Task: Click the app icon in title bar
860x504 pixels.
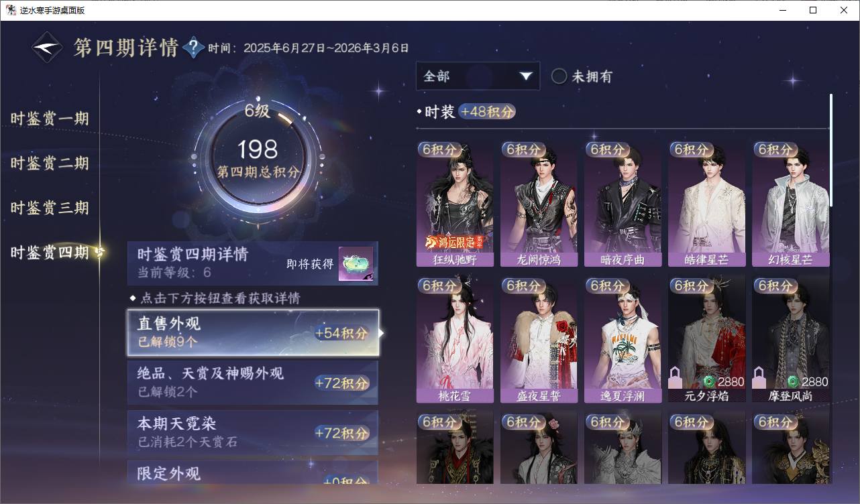Action: tap(11, 10)
